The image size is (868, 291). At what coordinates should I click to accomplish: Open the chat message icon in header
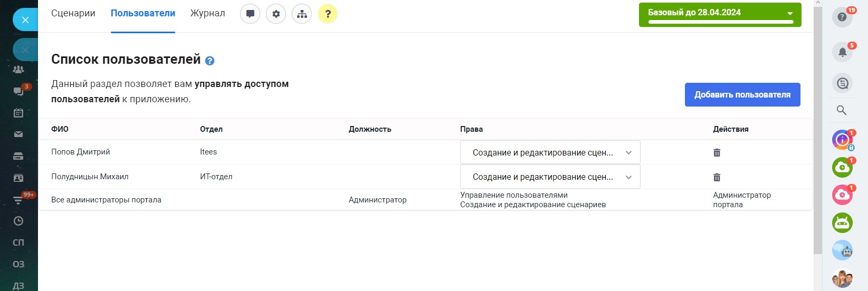250,14
